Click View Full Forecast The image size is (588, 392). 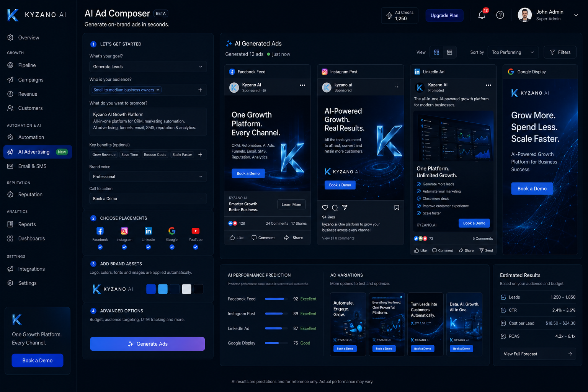click(x=538, y=354)
